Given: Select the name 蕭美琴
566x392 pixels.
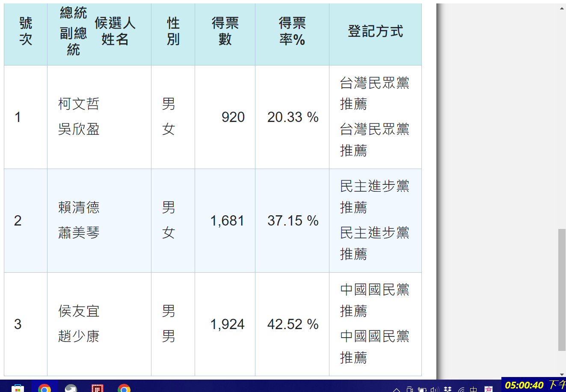Looking at the screenshot, I should tap(79, 233).
